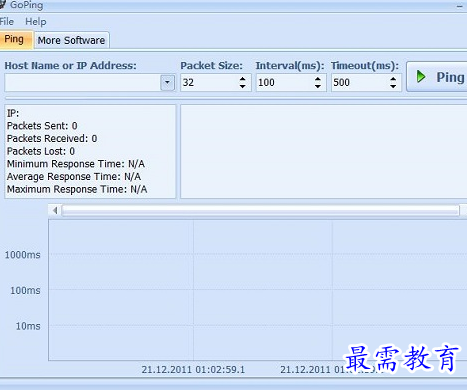
Task: Click the 'Packets Received: 0' text
Action: [52, 139]
